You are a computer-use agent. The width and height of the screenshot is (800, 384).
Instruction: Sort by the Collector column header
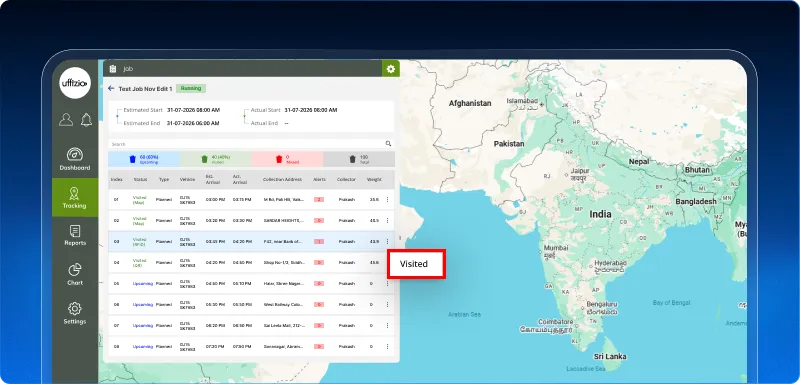click(346, 180)
